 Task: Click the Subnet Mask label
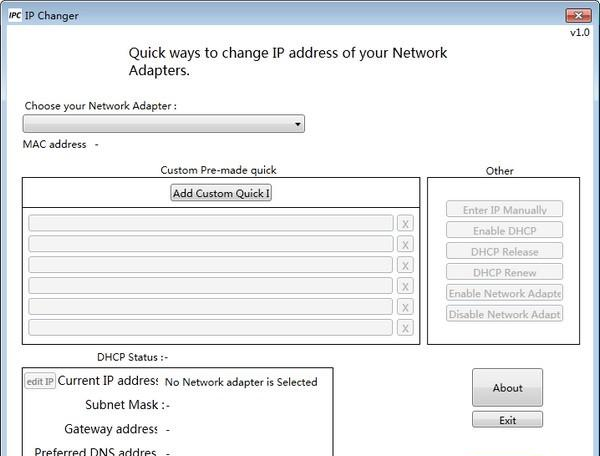[x=127, y=405]
